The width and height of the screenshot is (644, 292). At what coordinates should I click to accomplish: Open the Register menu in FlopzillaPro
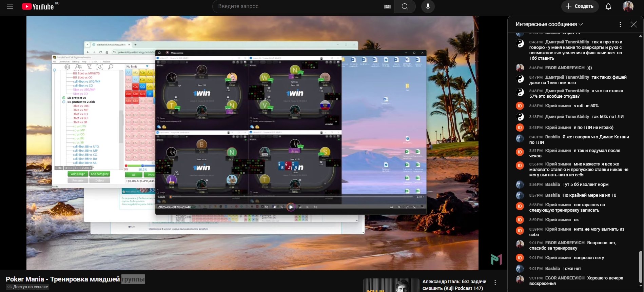106,62
